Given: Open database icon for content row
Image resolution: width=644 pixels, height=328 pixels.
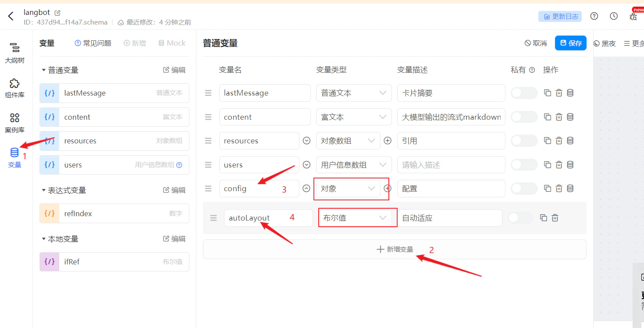Looking at the screenshot, I should (570, 117).
